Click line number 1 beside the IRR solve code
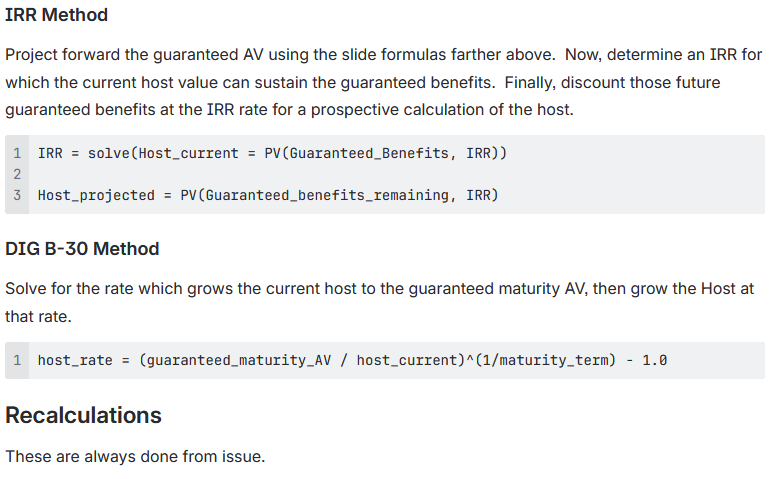 17,153
